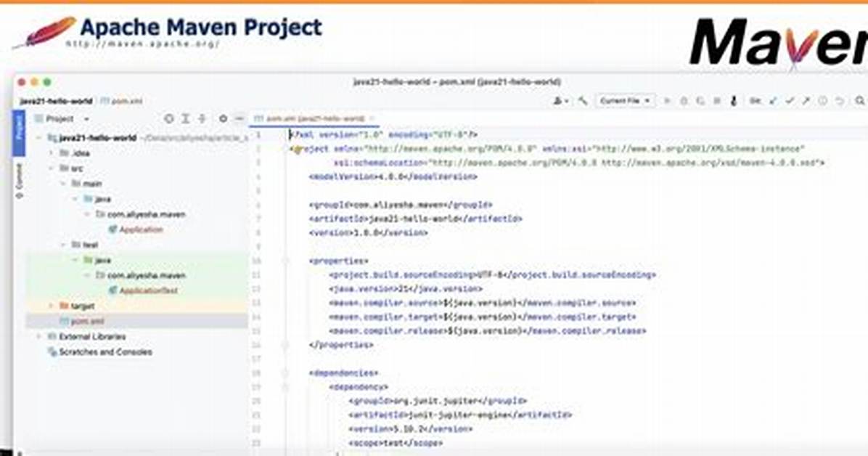Expand External Libraries node

coord(39,336)
